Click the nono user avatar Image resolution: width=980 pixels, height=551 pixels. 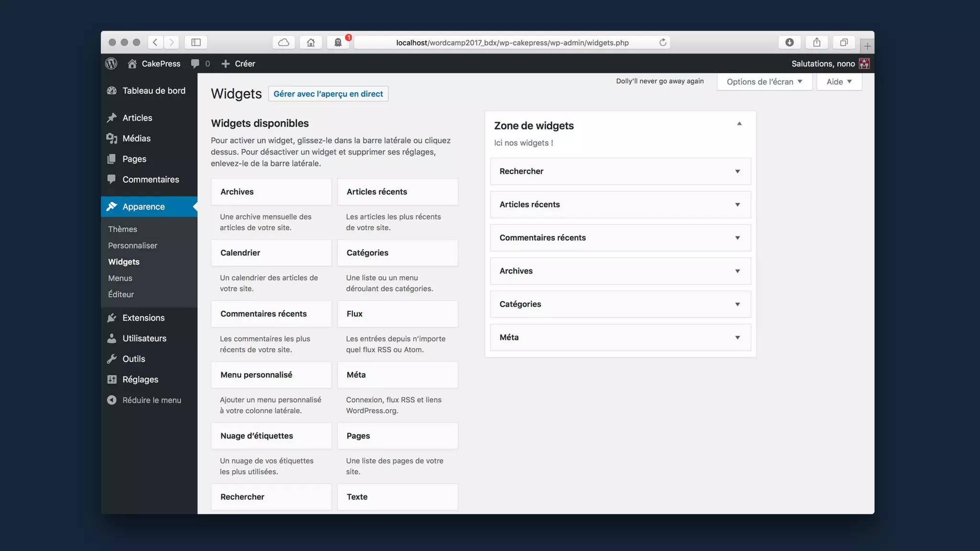(864, 64)
